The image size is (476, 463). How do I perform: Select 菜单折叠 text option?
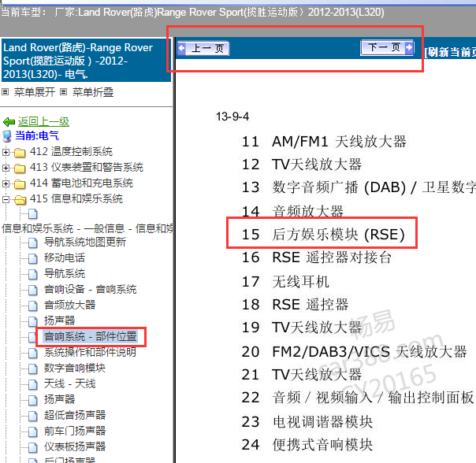pos(92,92)
